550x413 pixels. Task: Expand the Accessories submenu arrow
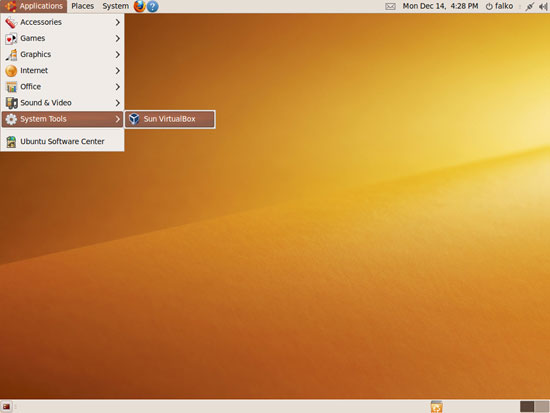tap(118, 22)
